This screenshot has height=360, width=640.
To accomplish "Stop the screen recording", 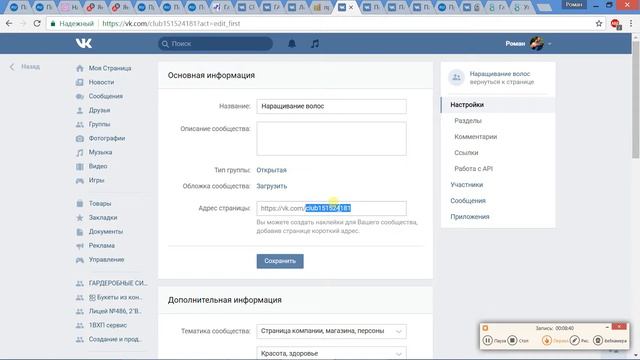I will 513,340.
